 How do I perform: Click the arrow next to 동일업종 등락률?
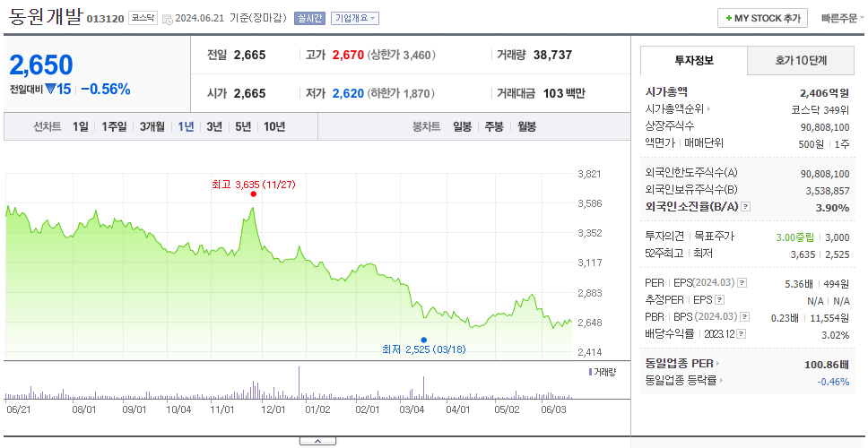(x=721, y=381)
